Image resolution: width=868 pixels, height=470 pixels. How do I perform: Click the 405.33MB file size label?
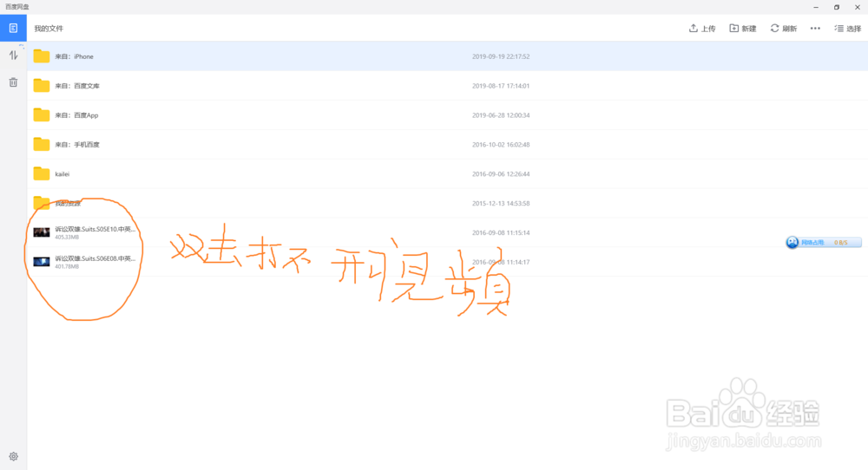point(67,238)
